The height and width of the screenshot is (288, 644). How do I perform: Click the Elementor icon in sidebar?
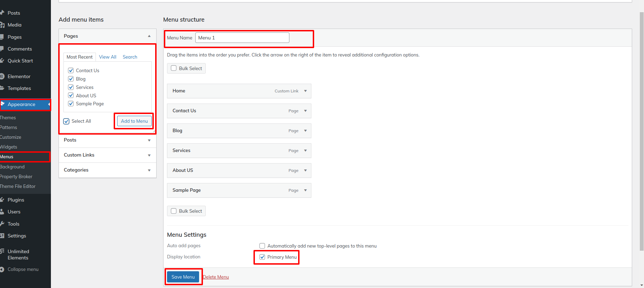point(2,76)
